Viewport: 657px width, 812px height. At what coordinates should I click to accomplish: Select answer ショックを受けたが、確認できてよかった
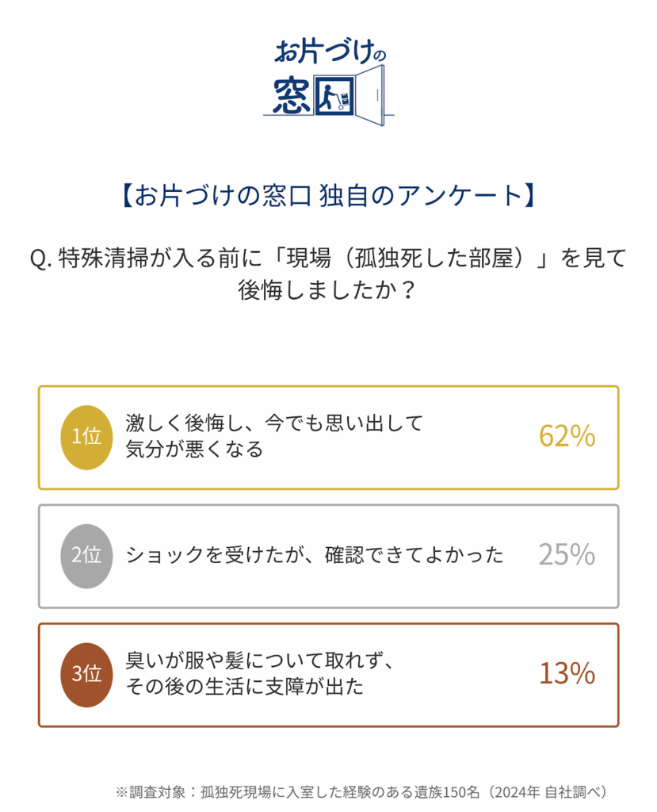(x=315, y=556)
